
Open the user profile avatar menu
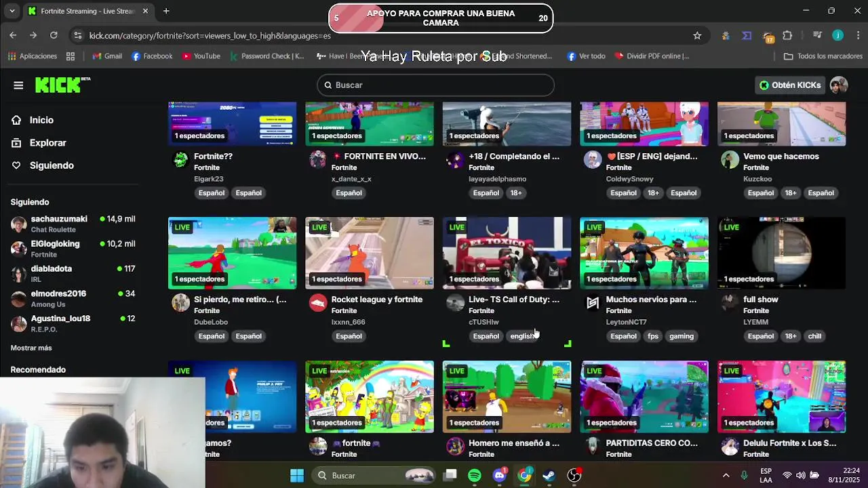pos(839,85)
